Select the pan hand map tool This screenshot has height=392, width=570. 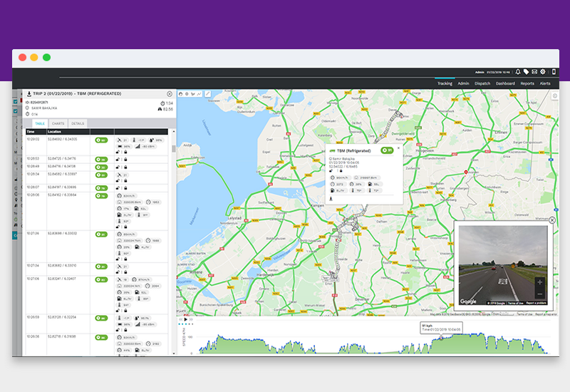[x=181, y=94]
